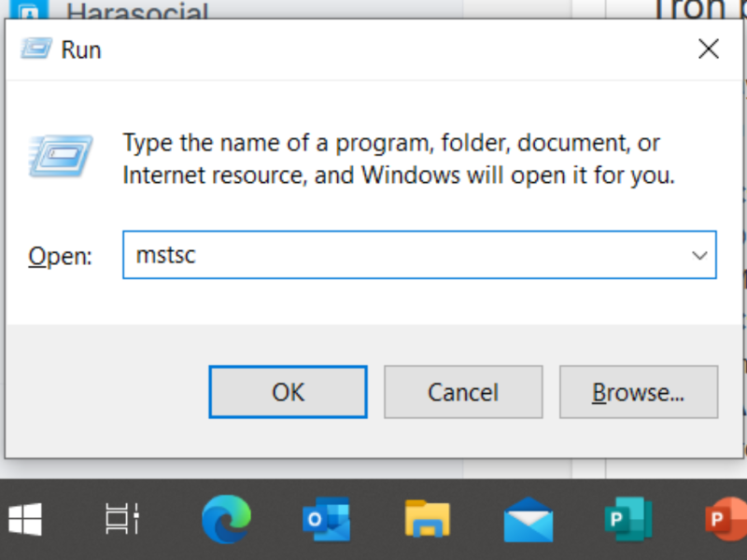Open the Mail app on taskbar
This screenshot has width=747, height=560.
point(528,519)
